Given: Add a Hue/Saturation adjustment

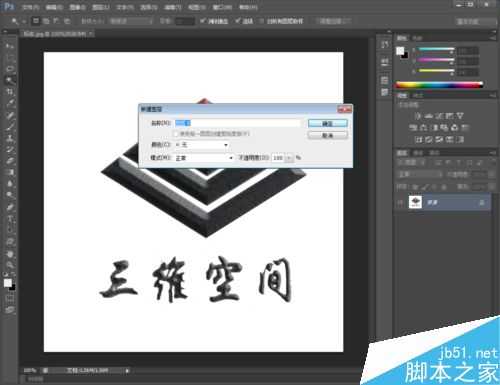Looking at the screenshot, I should click(x=413, y=127).
